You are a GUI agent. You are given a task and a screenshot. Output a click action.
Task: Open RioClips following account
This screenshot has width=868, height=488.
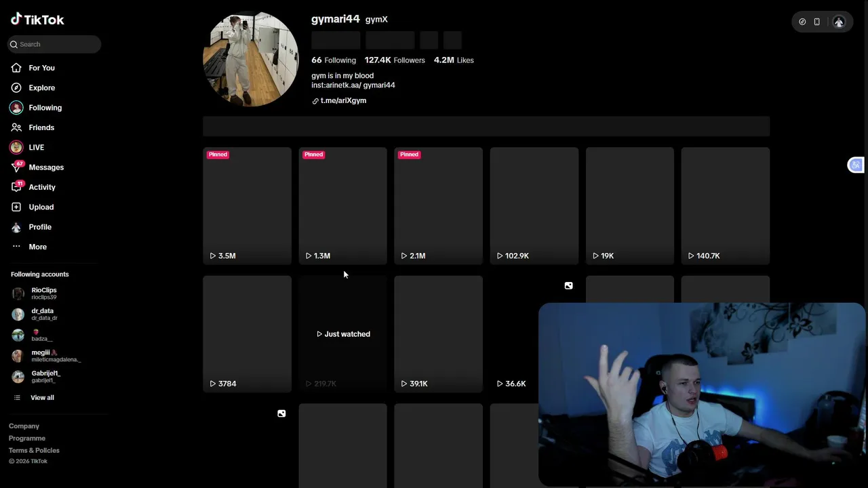point(43,293)
